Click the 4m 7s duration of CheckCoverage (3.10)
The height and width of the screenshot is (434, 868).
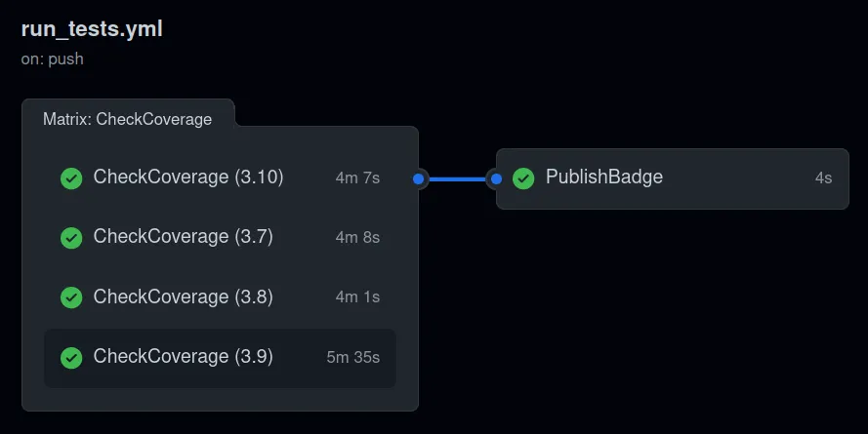357,178
